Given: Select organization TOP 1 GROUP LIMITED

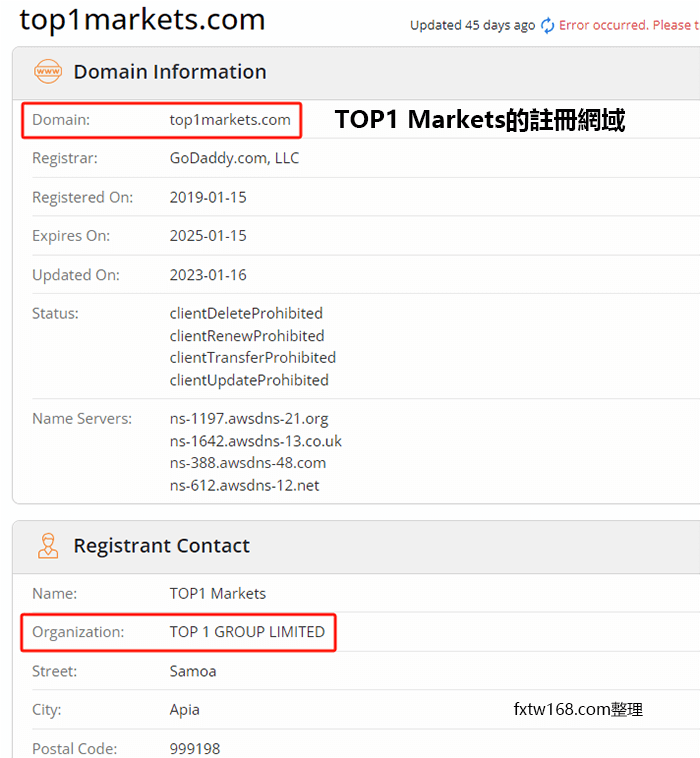Looking at the screenshot, I should tap(247, 632).
